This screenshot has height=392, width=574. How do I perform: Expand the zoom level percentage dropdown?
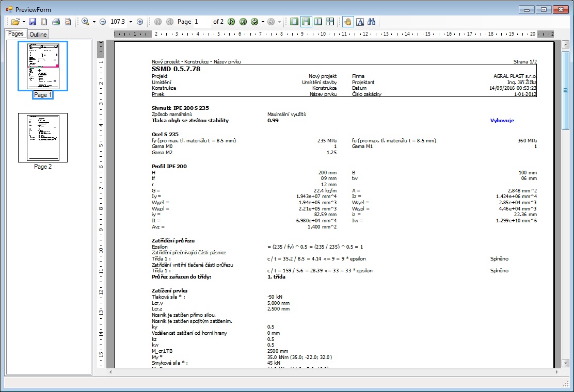(x=131, y=22)
